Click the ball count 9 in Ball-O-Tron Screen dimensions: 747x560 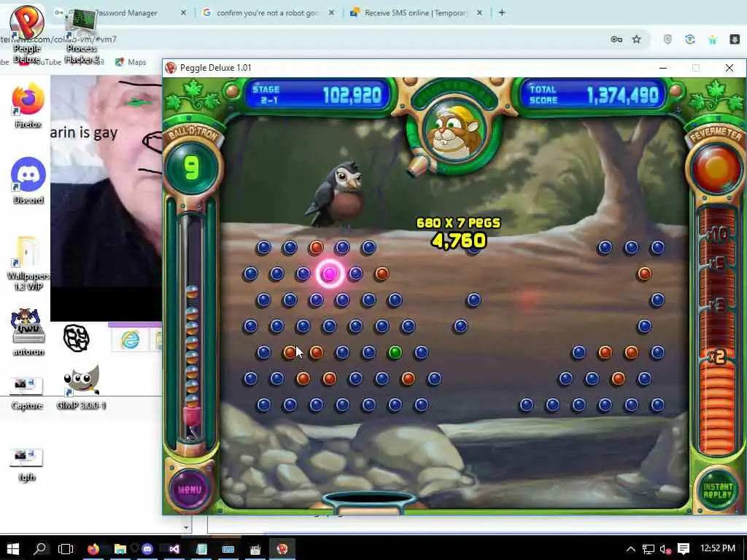click(191, 168)
